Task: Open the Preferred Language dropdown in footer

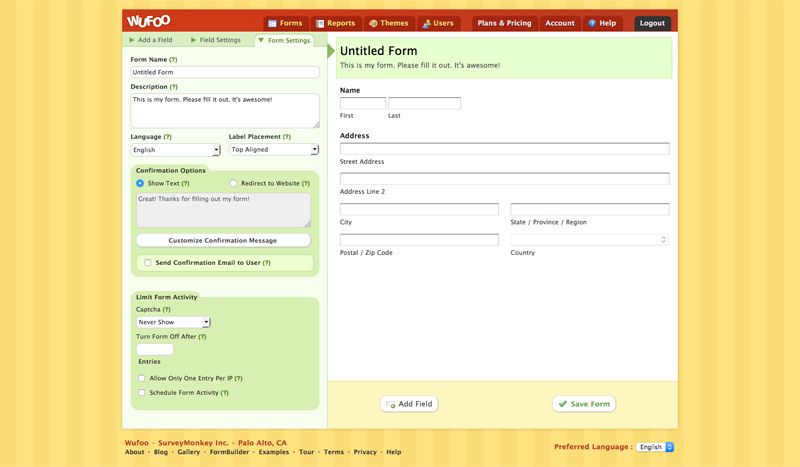Action: (x=655, y=447)
